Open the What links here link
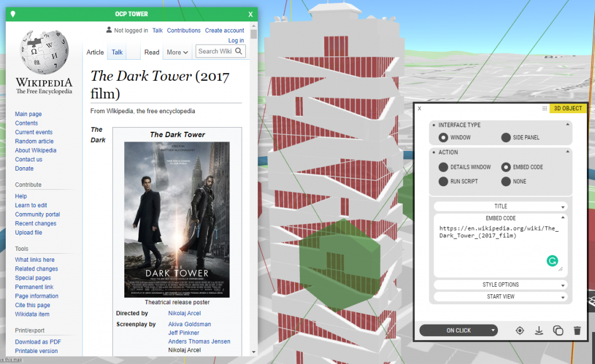Image resolution: width=595 pixels, height=364 pixels. pos(34,260)
